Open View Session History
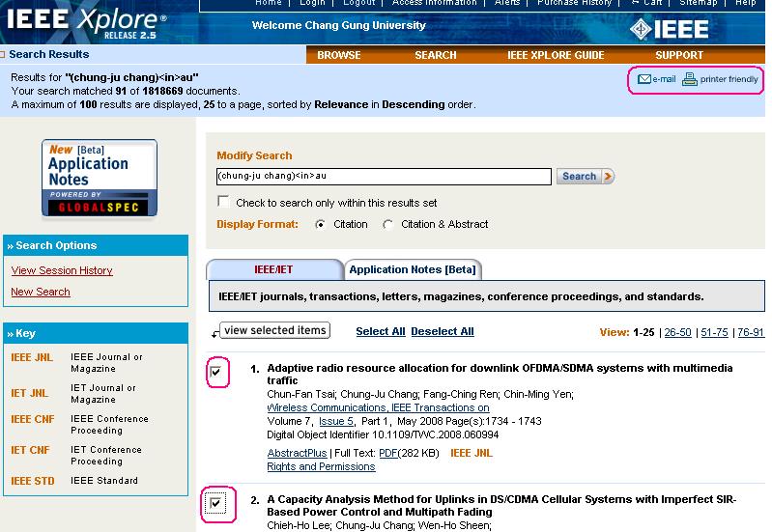Image resolution: width=772 pixels, height=532 pixels. [62, 270]
